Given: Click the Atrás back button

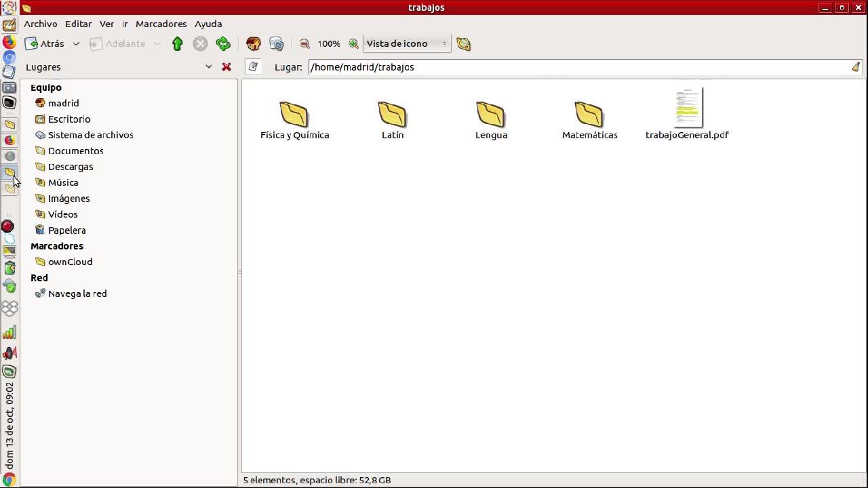Looking at the screenshot, I should pyautogui.click(x=45, y=44).
